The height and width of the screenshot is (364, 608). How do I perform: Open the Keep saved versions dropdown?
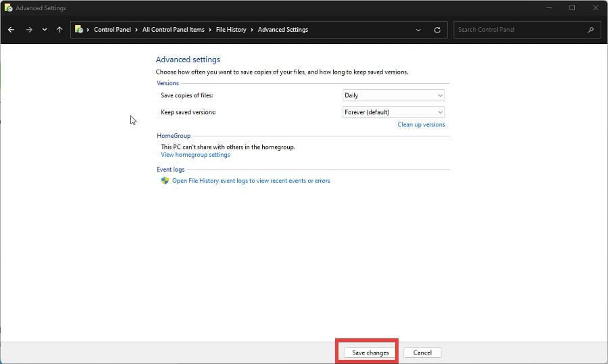(394, 112)
